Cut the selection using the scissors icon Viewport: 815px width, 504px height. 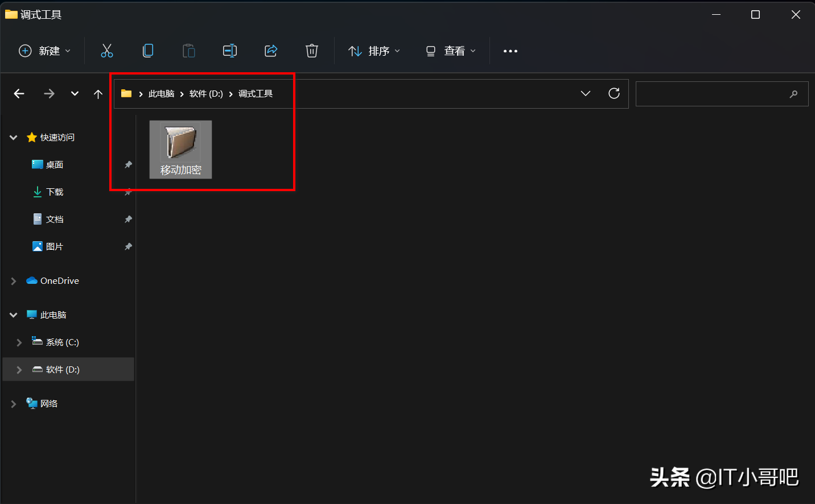(107, 51)
